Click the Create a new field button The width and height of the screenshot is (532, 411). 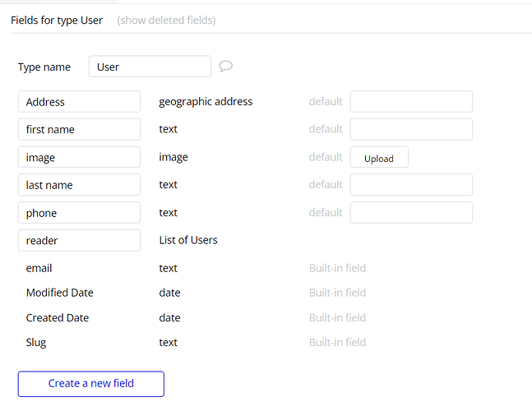(x=90, y=383)
